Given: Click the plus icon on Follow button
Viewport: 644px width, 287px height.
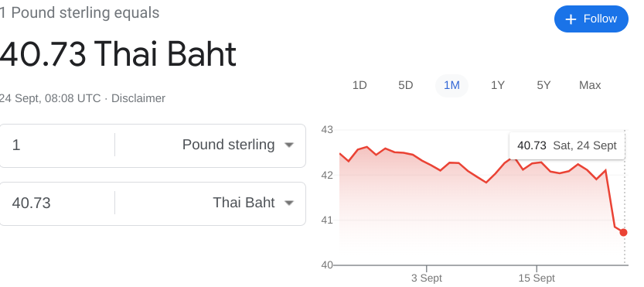Looking at the screenshot, I should (571, 19).
